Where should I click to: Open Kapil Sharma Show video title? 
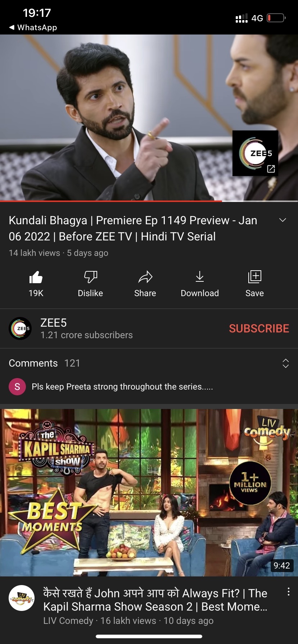point(155,600)
